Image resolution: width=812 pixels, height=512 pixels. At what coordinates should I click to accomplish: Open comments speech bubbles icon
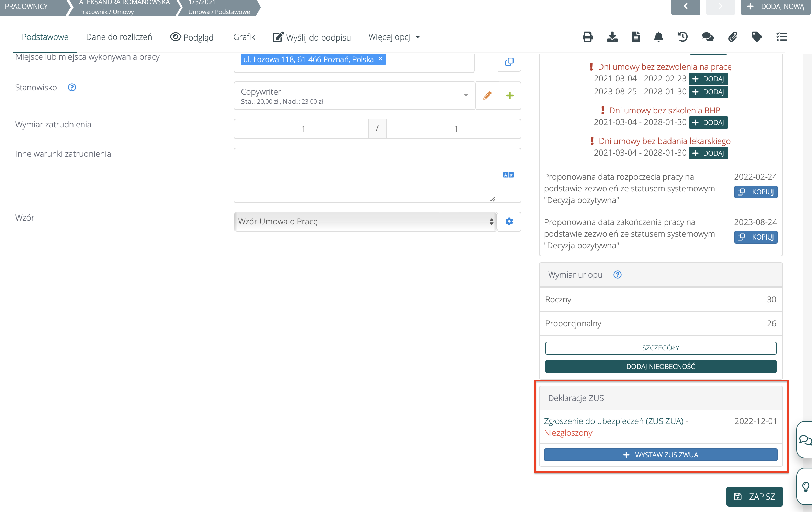708,37
